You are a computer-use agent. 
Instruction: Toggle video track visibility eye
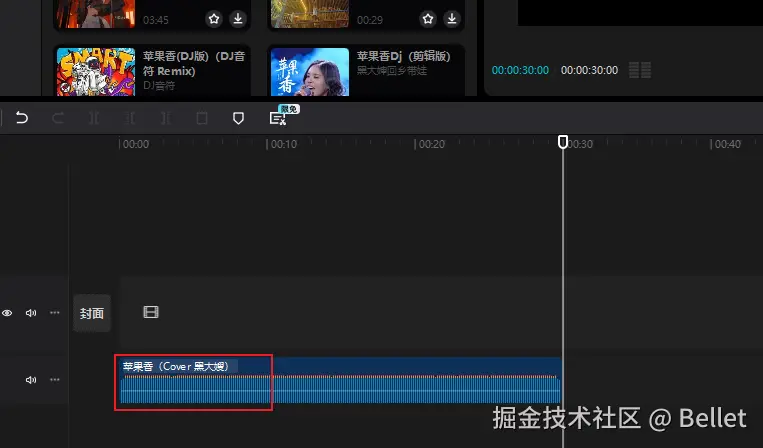coord(7,313)
